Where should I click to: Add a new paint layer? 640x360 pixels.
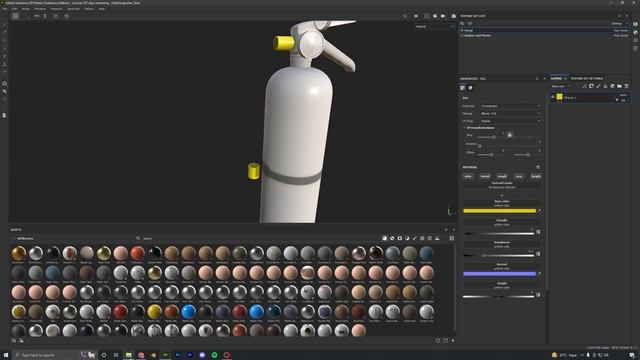598,86
